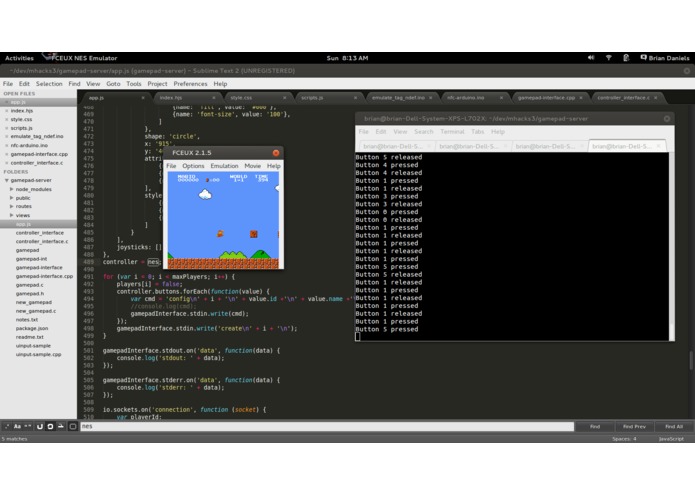Open FCEUX Options menu
This screenshot has height=494, width=695.
[193, 166]
